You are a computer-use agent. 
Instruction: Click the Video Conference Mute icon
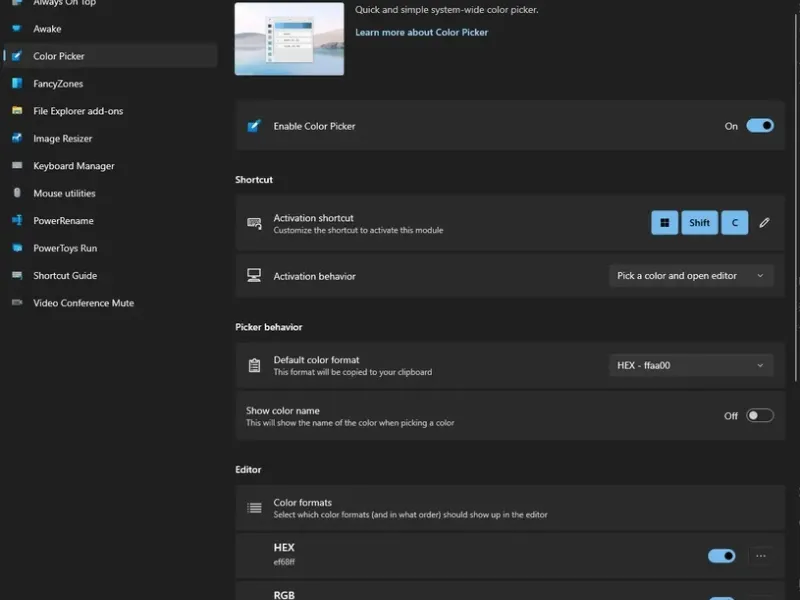(x=17, y=303)
